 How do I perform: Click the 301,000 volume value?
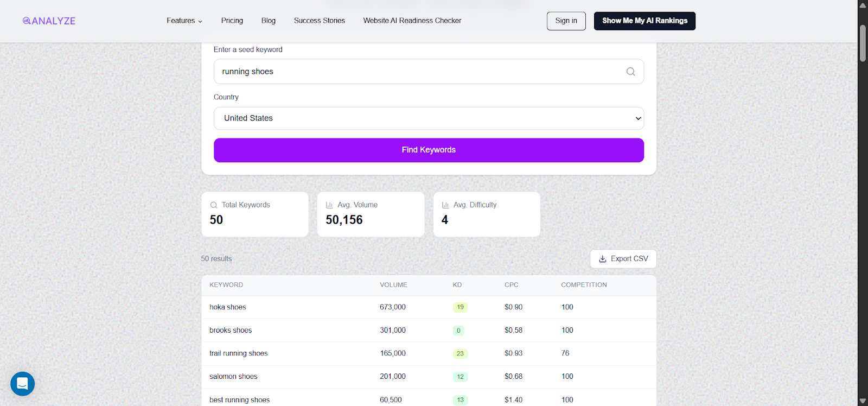point(393,330)
